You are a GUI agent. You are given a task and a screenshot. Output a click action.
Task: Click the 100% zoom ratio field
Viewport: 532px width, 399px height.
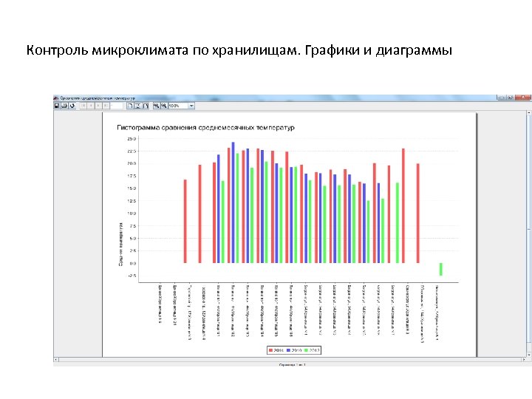tap(178, 106)
